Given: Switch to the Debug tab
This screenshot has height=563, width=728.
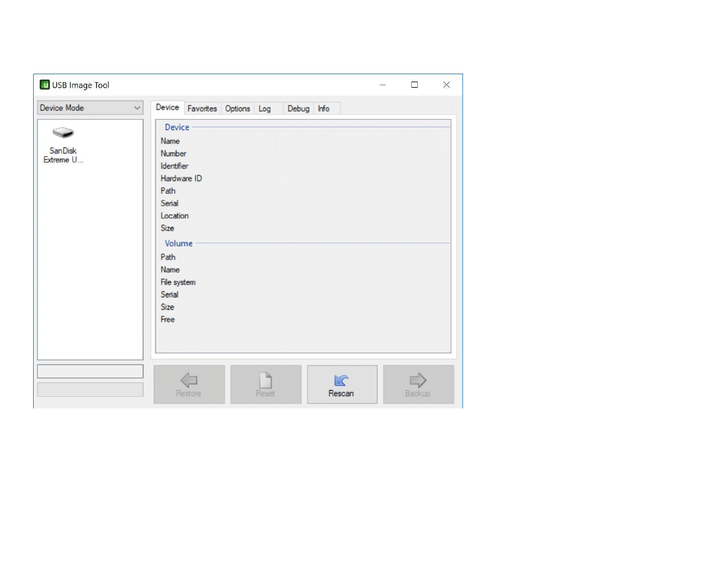Looking at the screenshot, I should (298, 109).
